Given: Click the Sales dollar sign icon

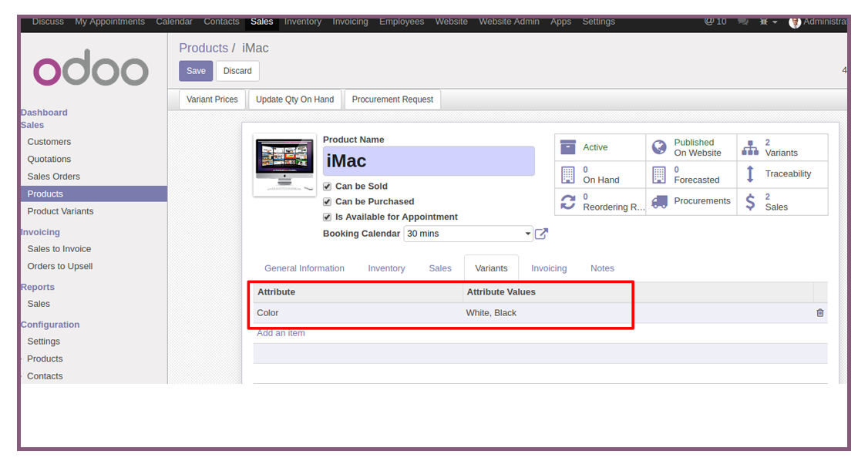Looking at the screenshot, I should [750, 201].
